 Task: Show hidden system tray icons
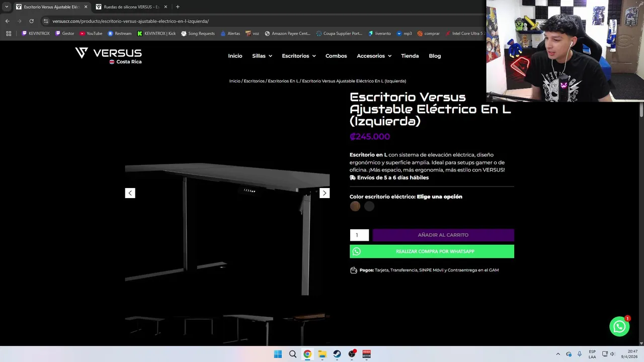click(557, 354)
